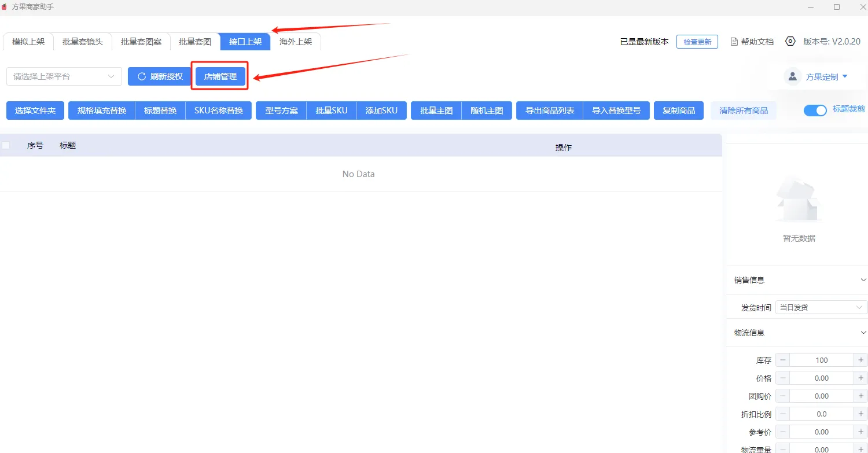Switch to the 批量套图 tab
This screenshot has width=868, height=453.
[x=195, y=42]
